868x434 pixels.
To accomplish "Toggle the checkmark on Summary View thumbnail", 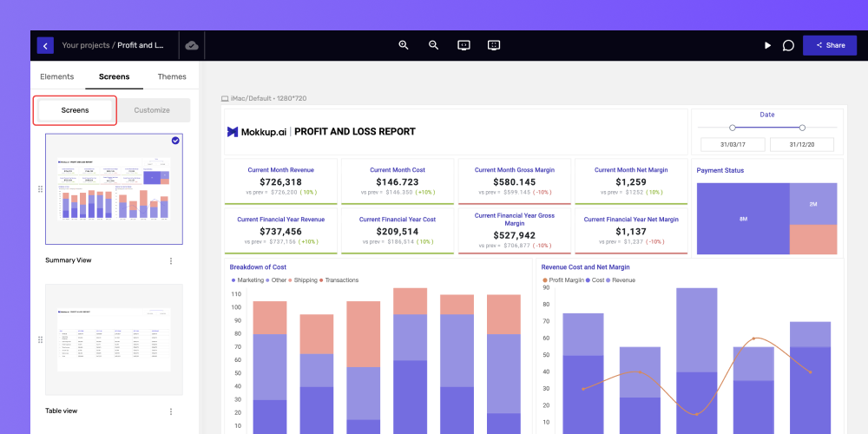I will pos(175,141).
